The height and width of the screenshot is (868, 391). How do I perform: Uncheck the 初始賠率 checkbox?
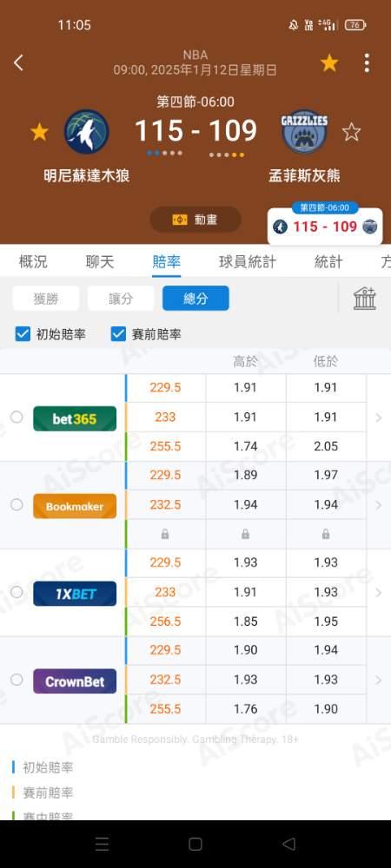pos(23,334)
